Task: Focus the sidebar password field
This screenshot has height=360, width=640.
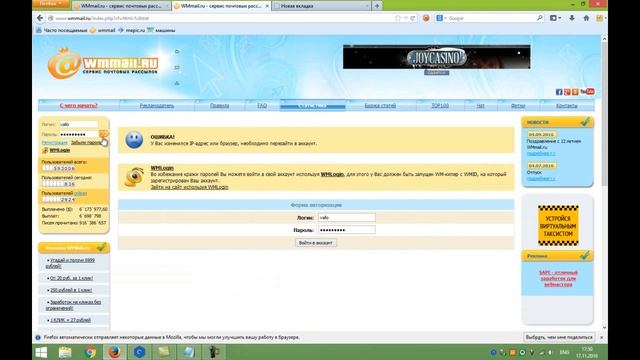Action: (79, 134)
